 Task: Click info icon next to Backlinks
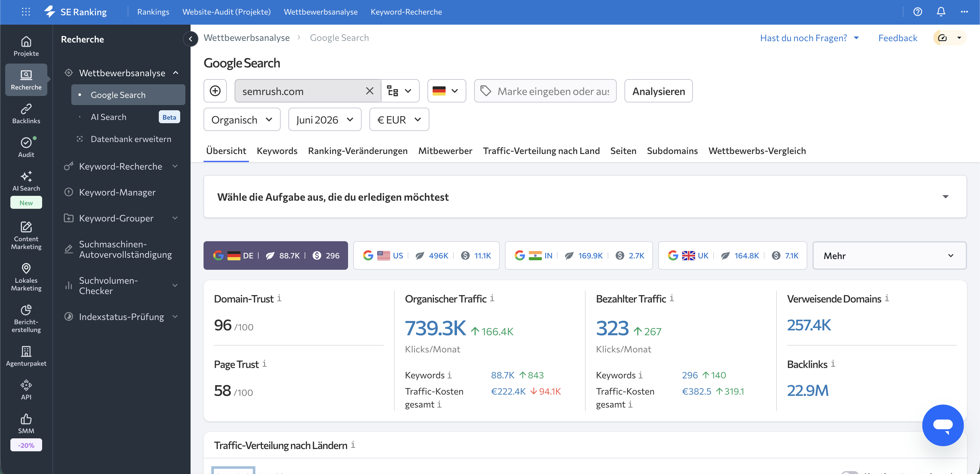(x=833, y=363)
